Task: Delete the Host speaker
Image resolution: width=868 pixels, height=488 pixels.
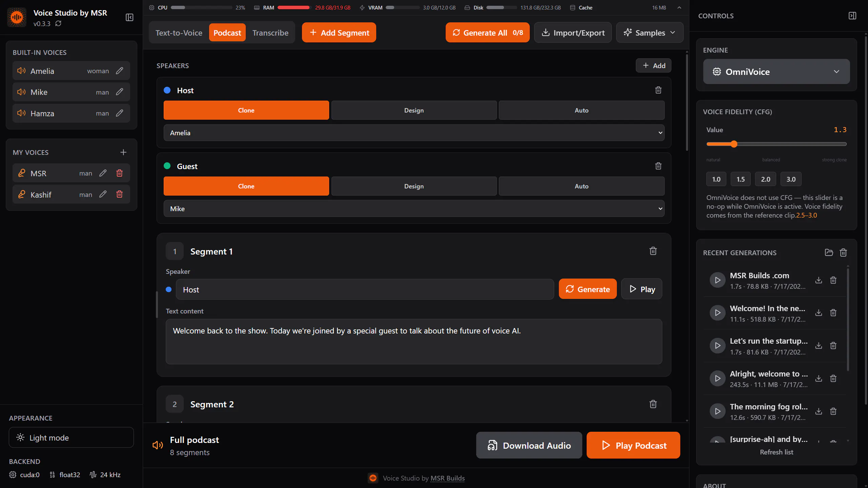Action: [658, 90]
